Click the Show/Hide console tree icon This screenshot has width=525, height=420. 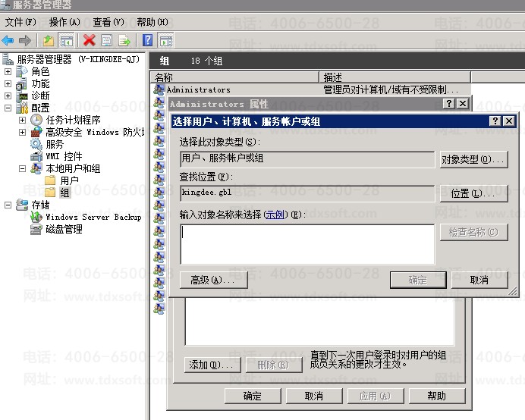coord(66,40)
